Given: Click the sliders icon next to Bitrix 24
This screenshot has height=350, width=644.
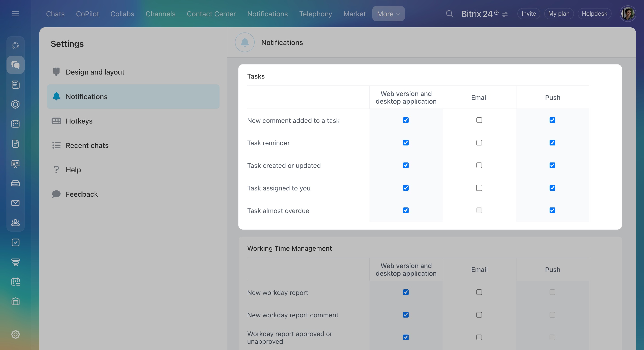Looking at the screenshot, I should pyautogui.click(x=505, y=15).
